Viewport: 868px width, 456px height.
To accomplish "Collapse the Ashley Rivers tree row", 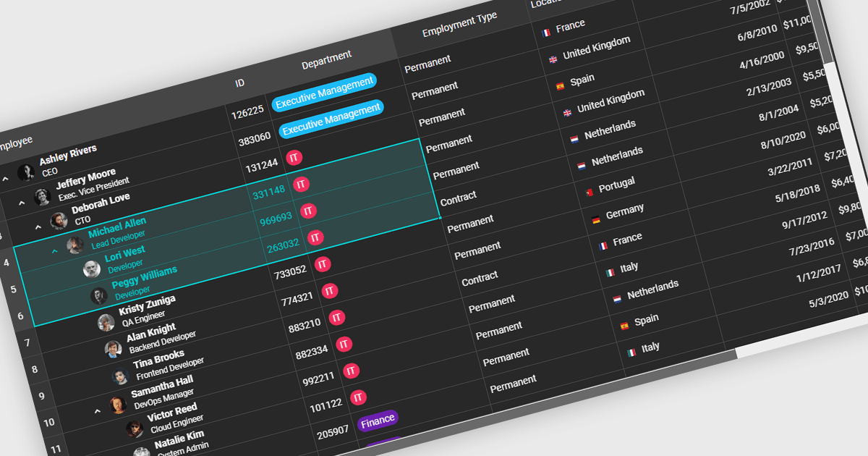I will (x=6, y=178).
